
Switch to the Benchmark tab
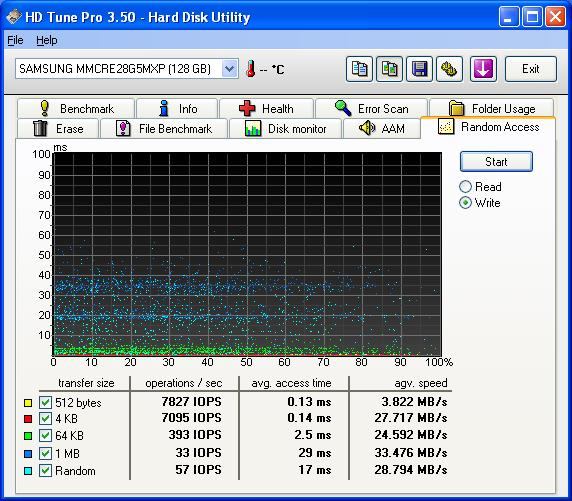(x=76, y=108)
